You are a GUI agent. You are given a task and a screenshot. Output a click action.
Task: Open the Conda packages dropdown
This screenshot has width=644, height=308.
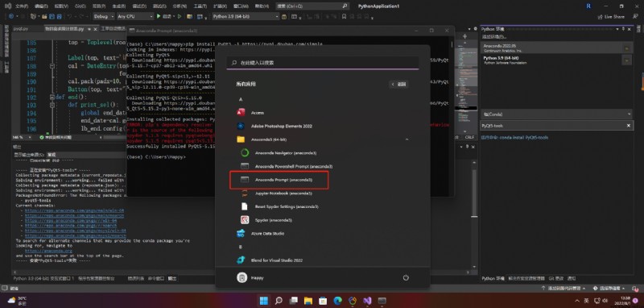tap(556, 114)
